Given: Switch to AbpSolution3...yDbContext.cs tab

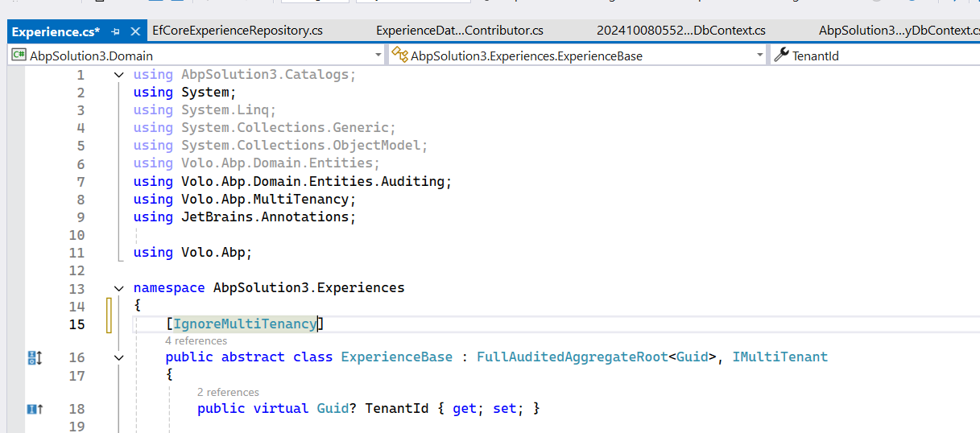Looking at the screenshot, I should [x=899, y=31].
